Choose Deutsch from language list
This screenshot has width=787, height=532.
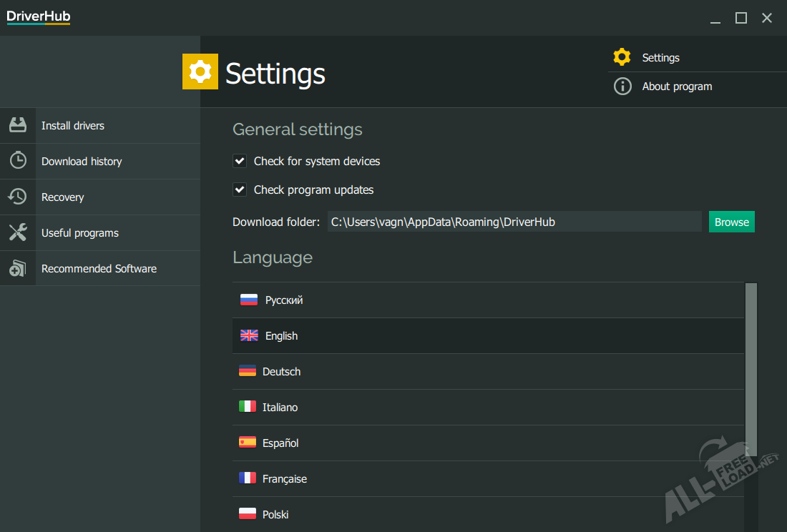click(x=281, y=372)
